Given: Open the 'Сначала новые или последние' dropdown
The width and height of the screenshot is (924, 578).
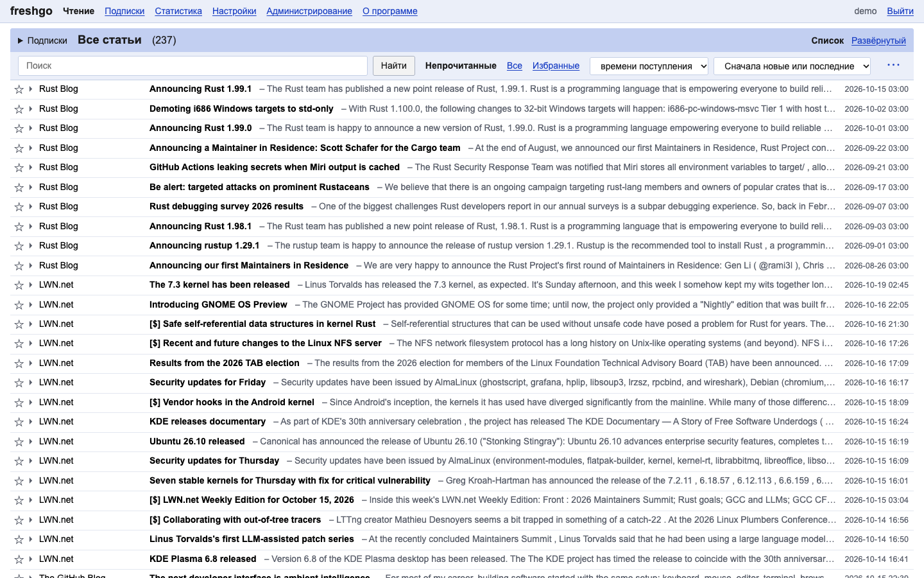Looking at the screenshot, I should (792, 66).
